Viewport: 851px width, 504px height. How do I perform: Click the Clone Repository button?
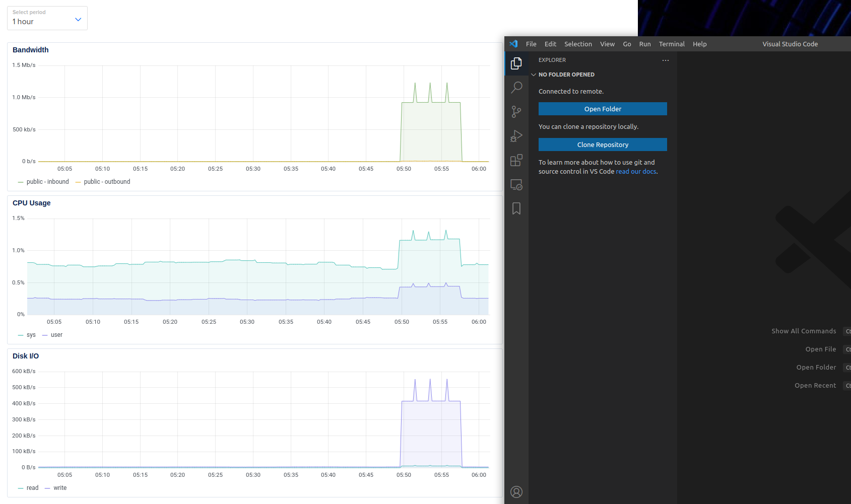pos(603,145)
